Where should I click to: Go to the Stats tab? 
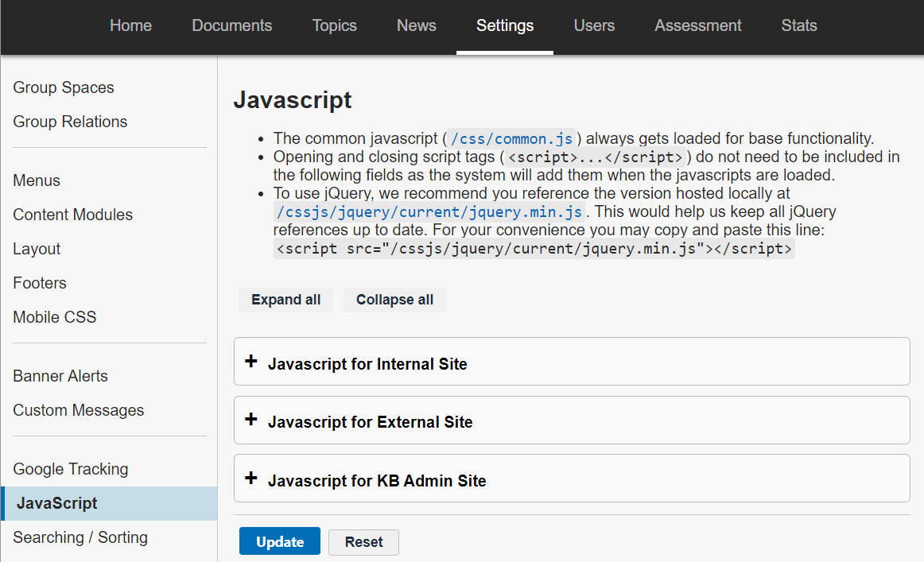tap(799, 26)
